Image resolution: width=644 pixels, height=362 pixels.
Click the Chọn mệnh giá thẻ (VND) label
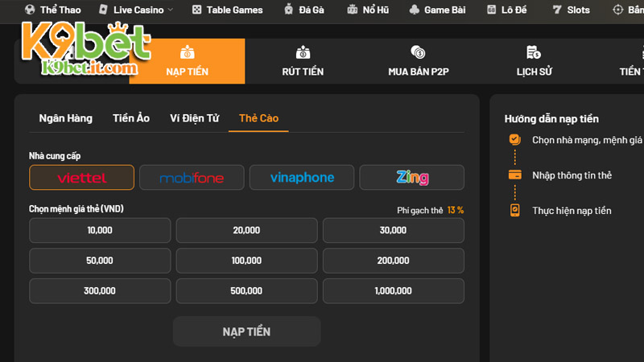(x=76, y=209)
